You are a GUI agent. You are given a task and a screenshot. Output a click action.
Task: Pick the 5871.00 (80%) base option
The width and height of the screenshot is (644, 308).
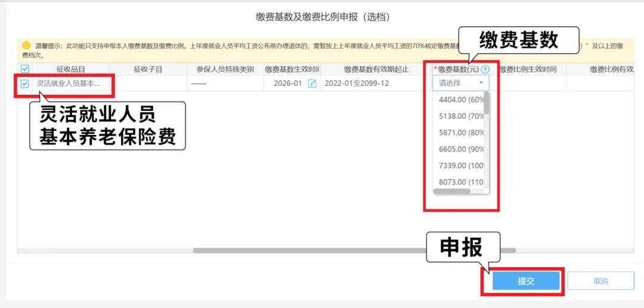[462, 133]
